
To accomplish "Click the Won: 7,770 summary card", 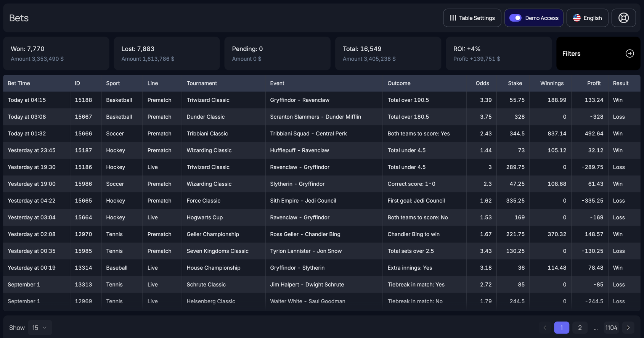I will [x=56, y=53].
